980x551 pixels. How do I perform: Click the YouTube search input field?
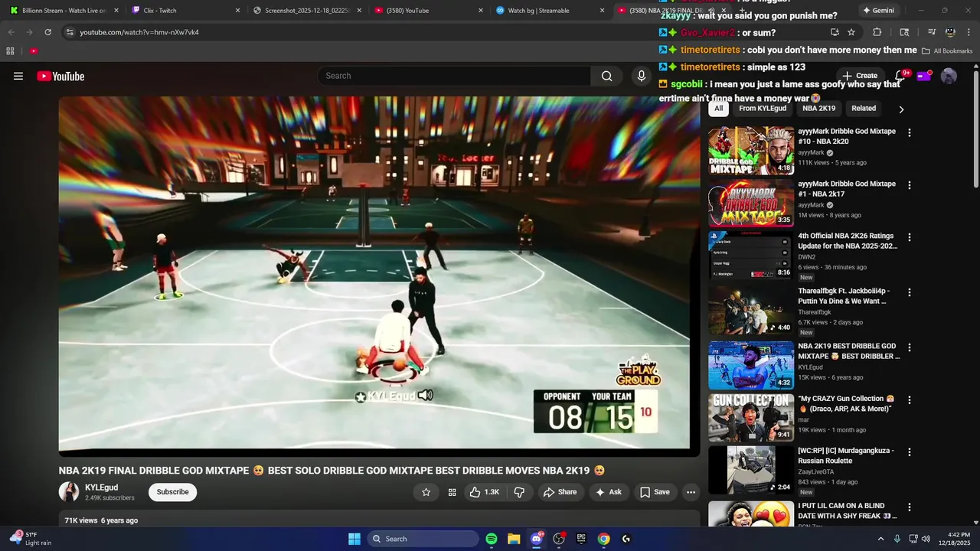point(454,76)
